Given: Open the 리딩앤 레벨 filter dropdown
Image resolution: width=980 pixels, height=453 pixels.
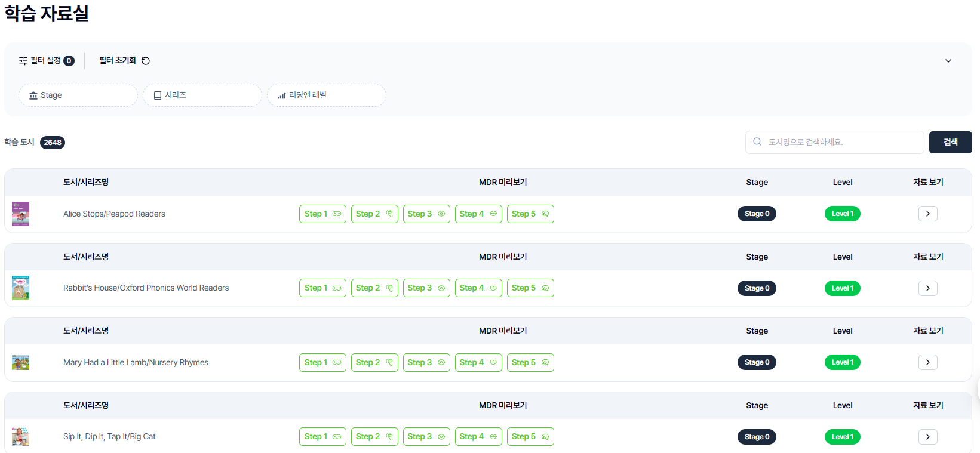Looking at the screenshot, I should pyautogui.click(x=326, y=95).
